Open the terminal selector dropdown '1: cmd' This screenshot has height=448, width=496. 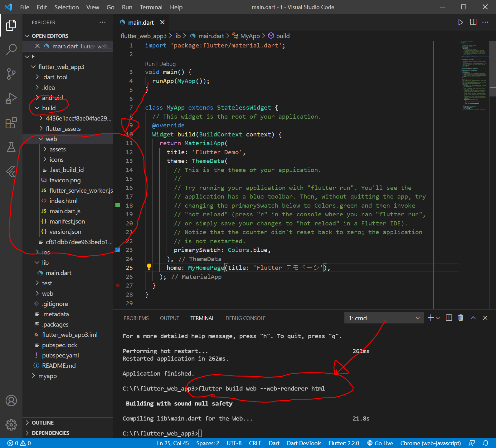(x=384, y=318)
